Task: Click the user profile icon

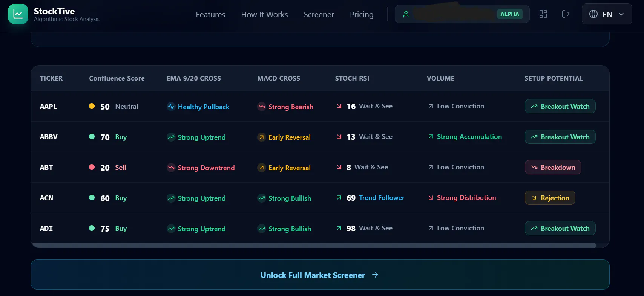Action: 406,14
